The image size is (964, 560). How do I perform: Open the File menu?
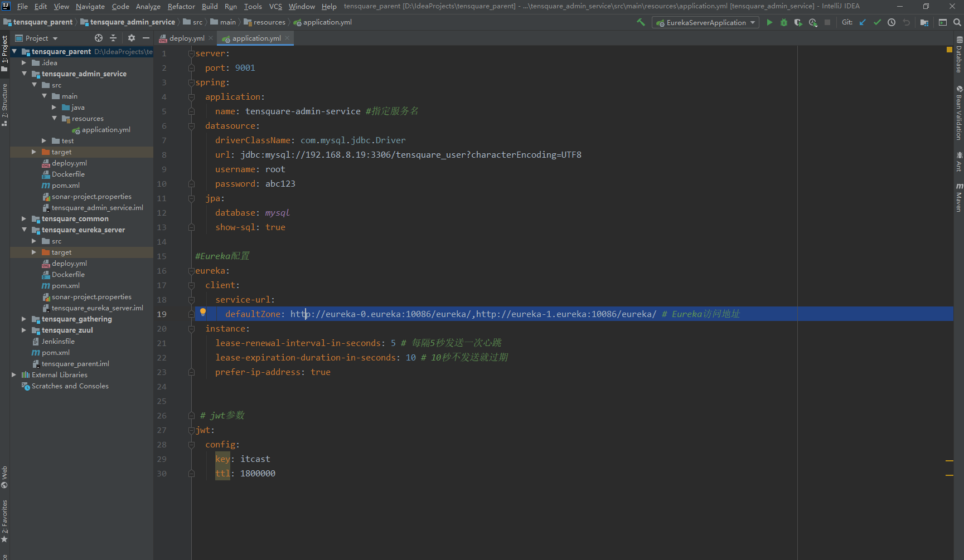pyautogui.click(x=22, y=6)
